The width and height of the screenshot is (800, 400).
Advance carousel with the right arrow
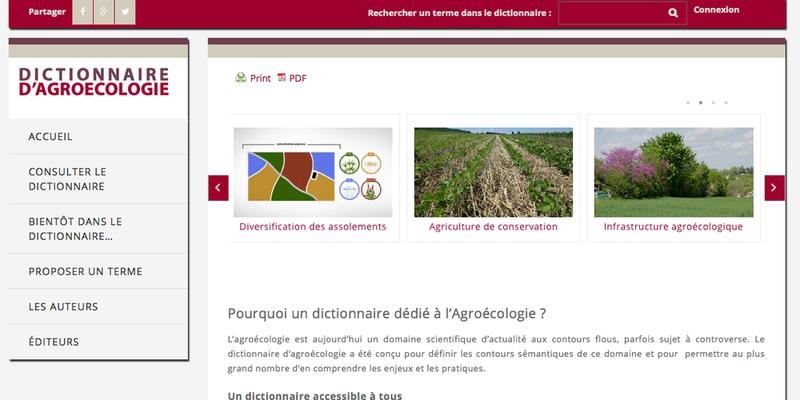pos(774,188)
